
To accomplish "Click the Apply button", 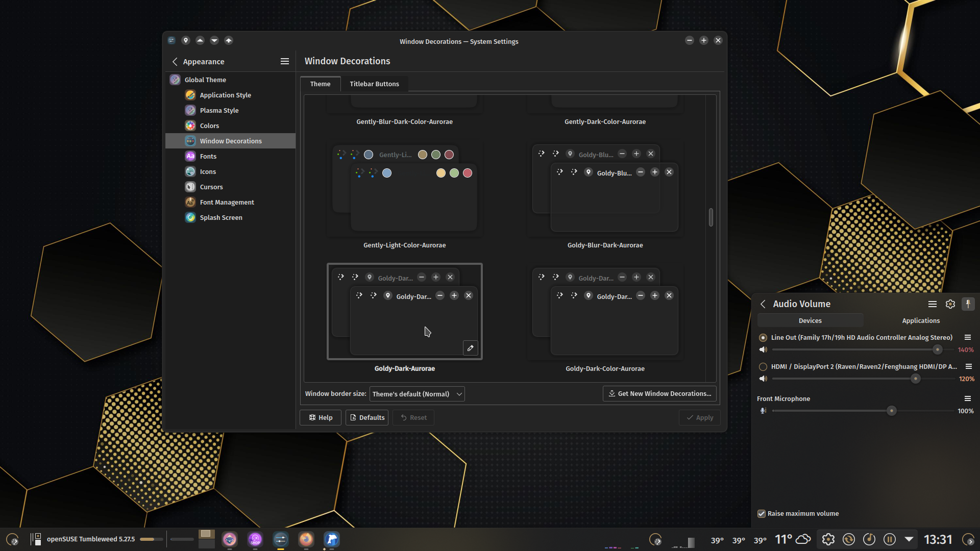I will 700,417.
